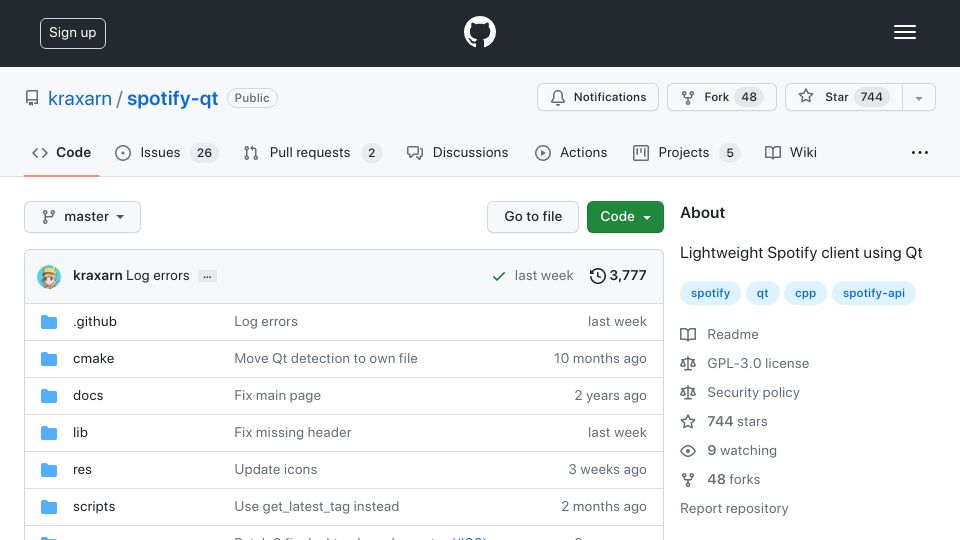Viewport: 960px width, 540px height.
Task: Open the lib folder
Action: coord(80,433)
